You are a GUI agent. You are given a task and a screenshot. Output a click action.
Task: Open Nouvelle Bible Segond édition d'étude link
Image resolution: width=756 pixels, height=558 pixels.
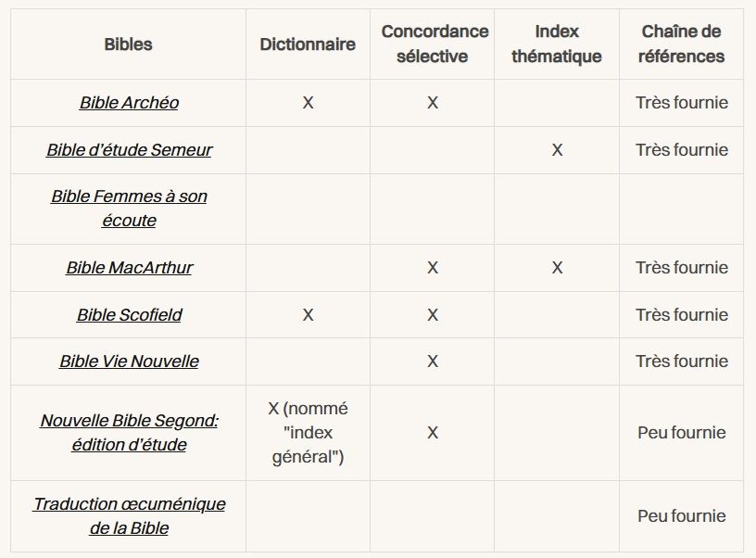(x=129, y=433)
